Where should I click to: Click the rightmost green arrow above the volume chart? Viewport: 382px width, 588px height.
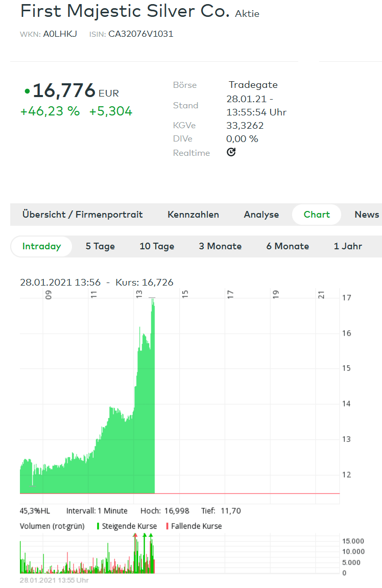click(151, 535)
